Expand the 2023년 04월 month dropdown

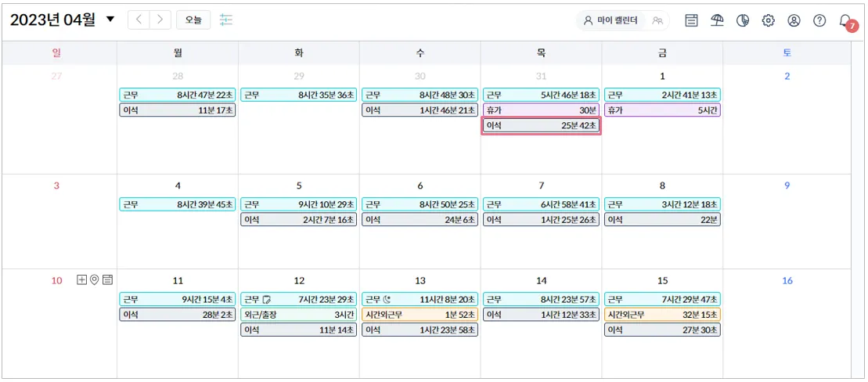click(x=110, y=20)
